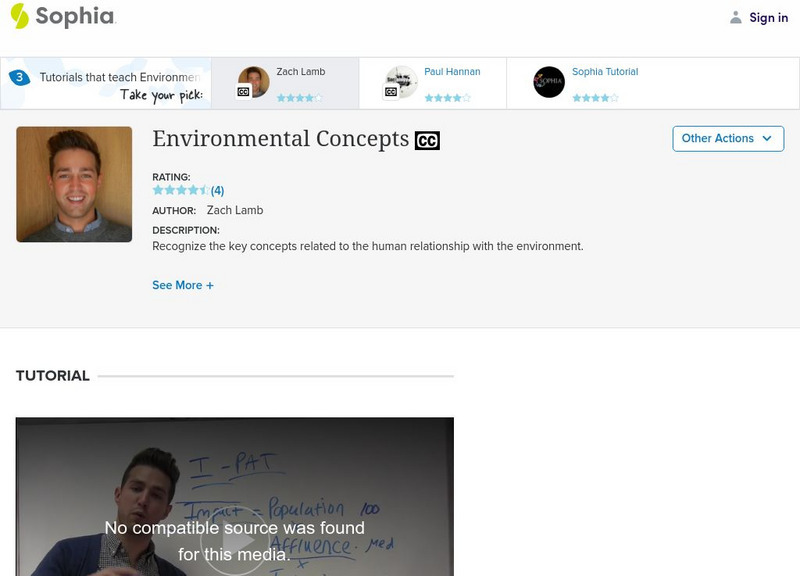Click the star rating under RATING
The height and width of the screenshot is (576, 800).
(x=180, y=190)
